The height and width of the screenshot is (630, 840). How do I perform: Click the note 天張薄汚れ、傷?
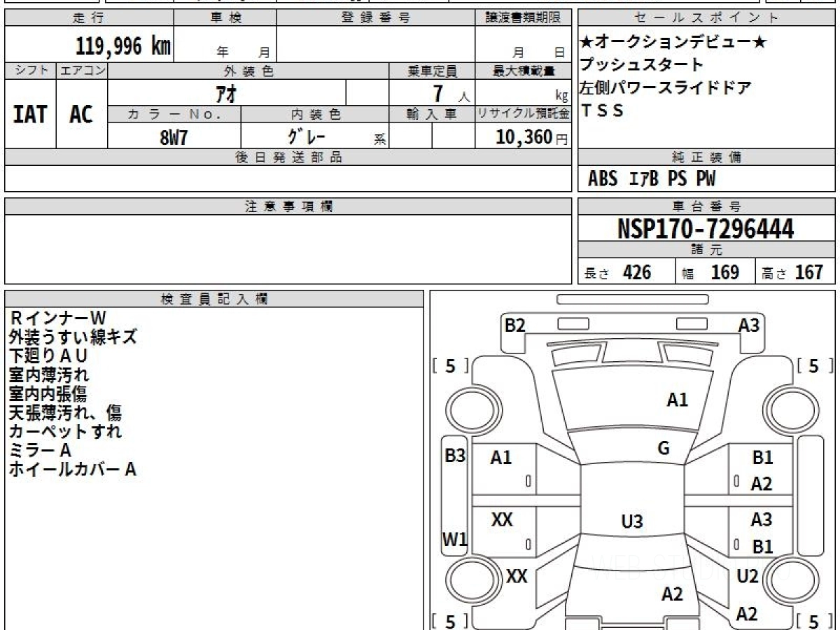point(65,413)
